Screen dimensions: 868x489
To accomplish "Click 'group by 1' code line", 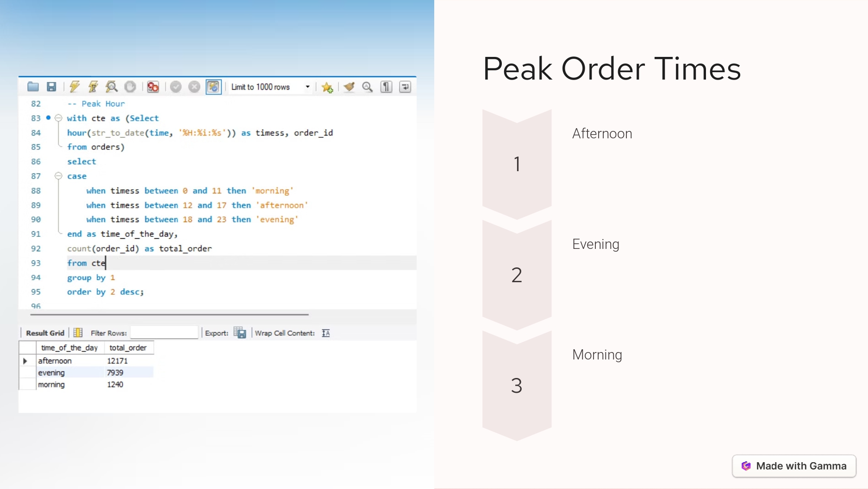I will coord(91,278).
